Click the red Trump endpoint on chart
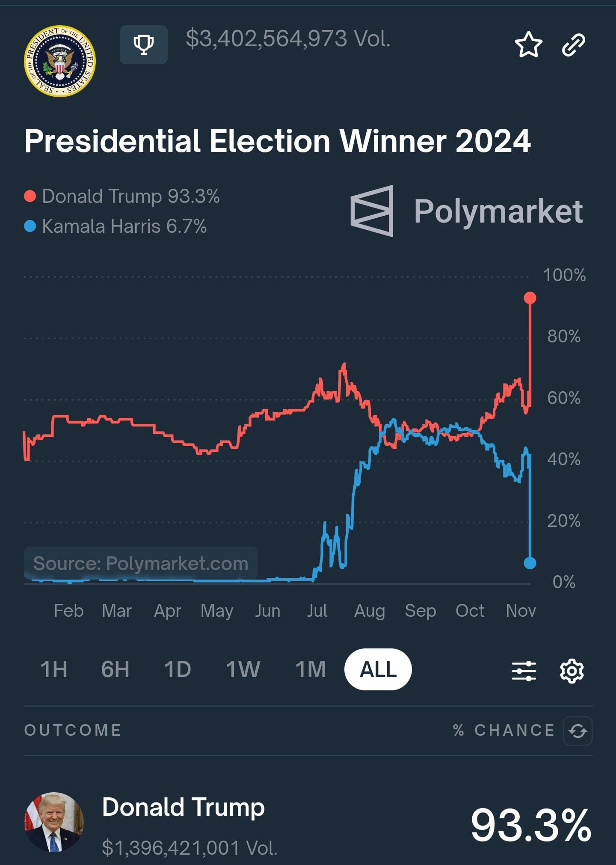This screenshot has width=616, height=865. [530, 298]
